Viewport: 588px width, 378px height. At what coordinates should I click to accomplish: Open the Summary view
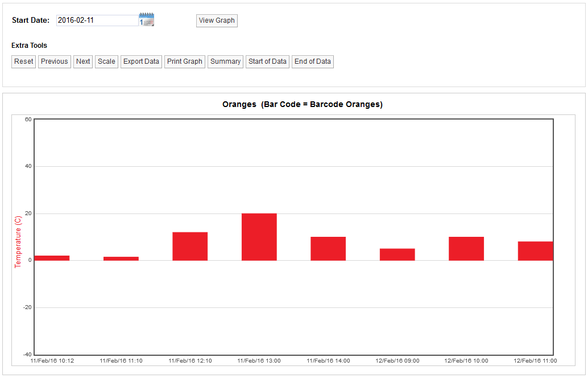[x=225, y=61]
